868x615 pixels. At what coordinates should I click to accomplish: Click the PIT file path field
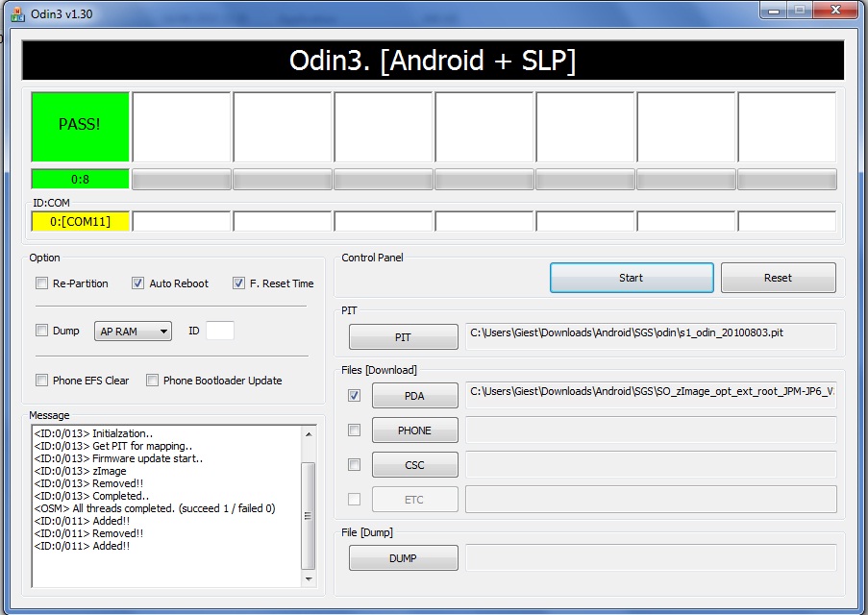[x=651, y=336]
